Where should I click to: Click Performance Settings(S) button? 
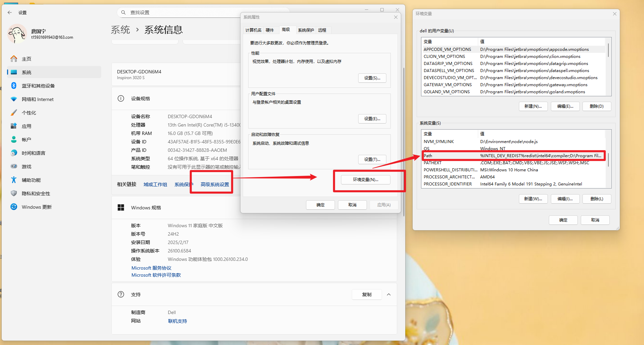372,78
